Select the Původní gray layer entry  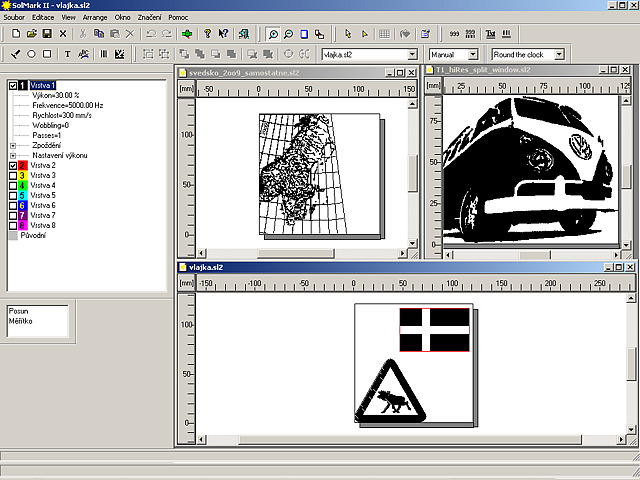pos(33,236)
